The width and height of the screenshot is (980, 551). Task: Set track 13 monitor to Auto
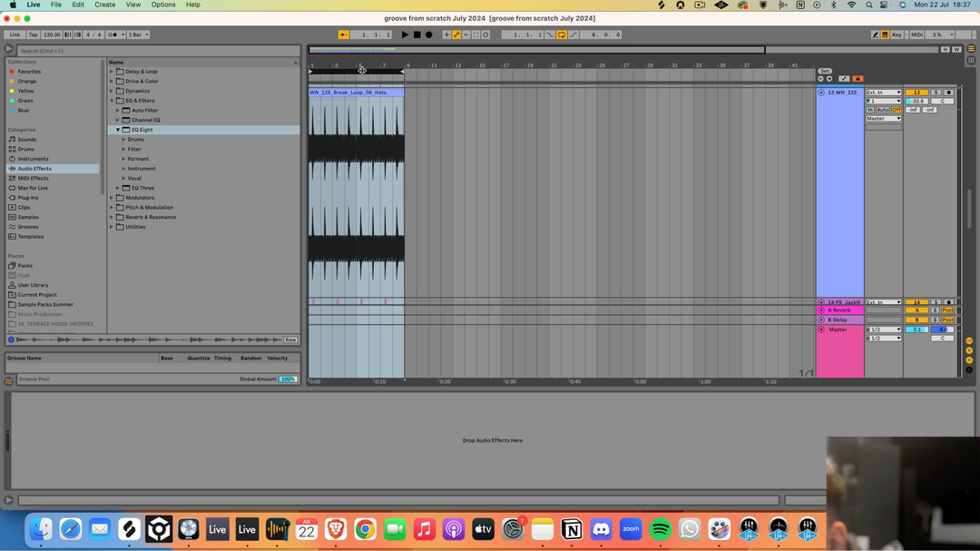click(x=883, y=110)
